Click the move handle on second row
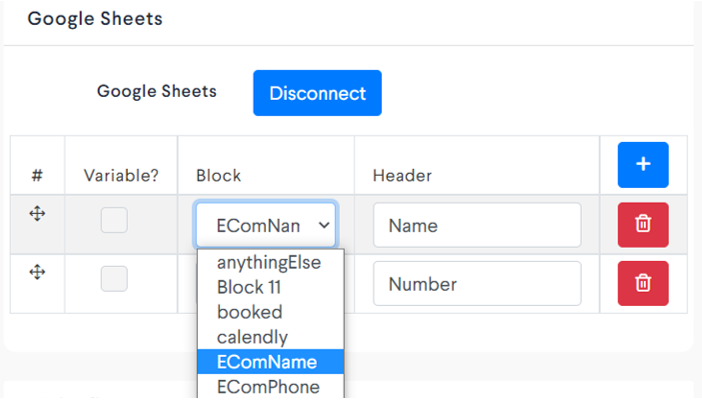Viewport: 702px width, 401px height. click(x=37, y=272)
